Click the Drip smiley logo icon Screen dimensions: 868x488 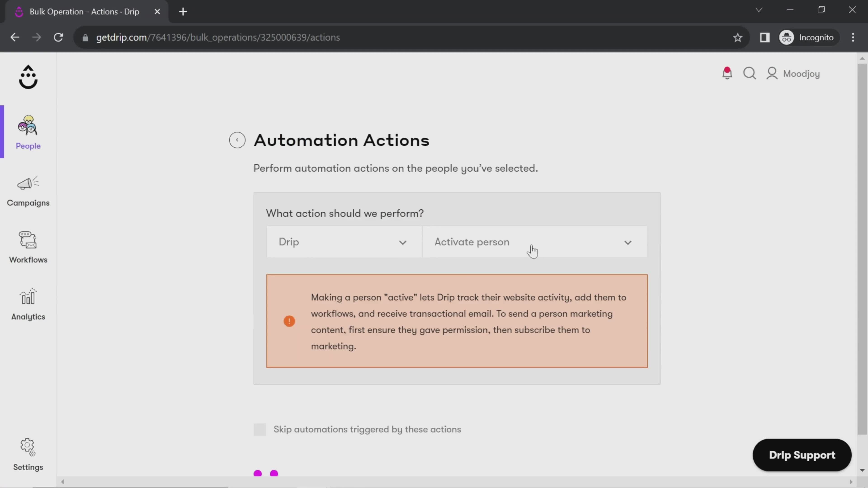[28, 77]
